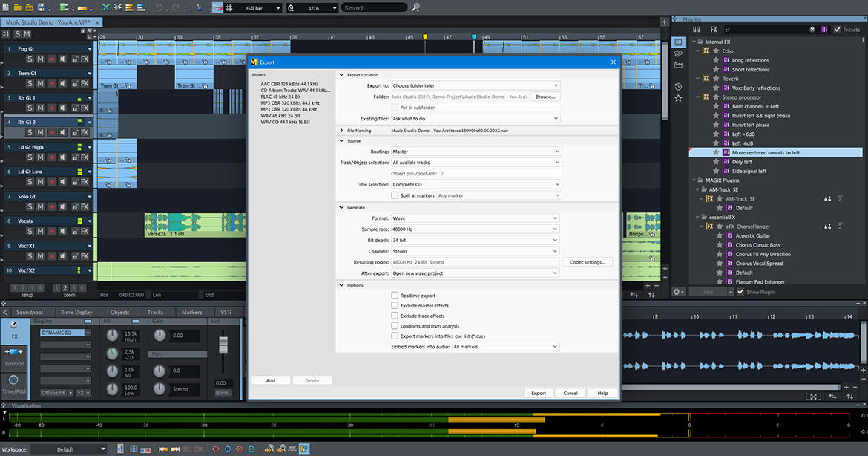Click the magnifier search icon in top toolbar

coord(415,7)
